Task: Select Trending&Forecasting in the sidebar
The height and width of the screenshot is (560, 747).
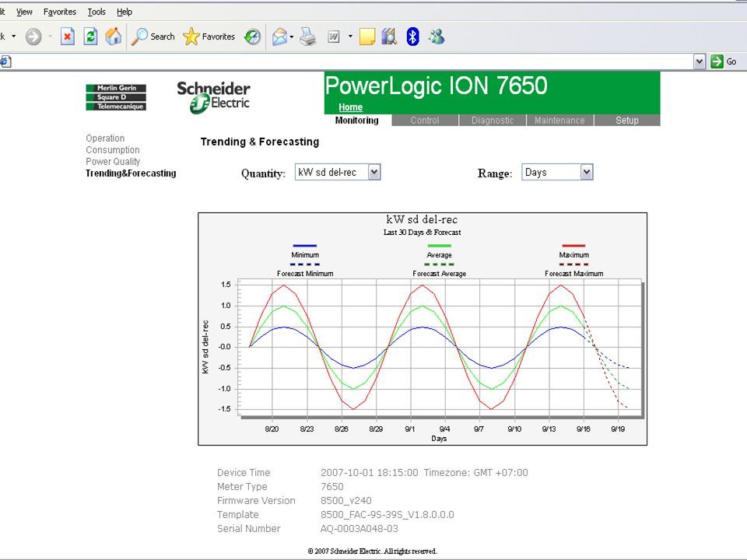Action: (131, 173)
